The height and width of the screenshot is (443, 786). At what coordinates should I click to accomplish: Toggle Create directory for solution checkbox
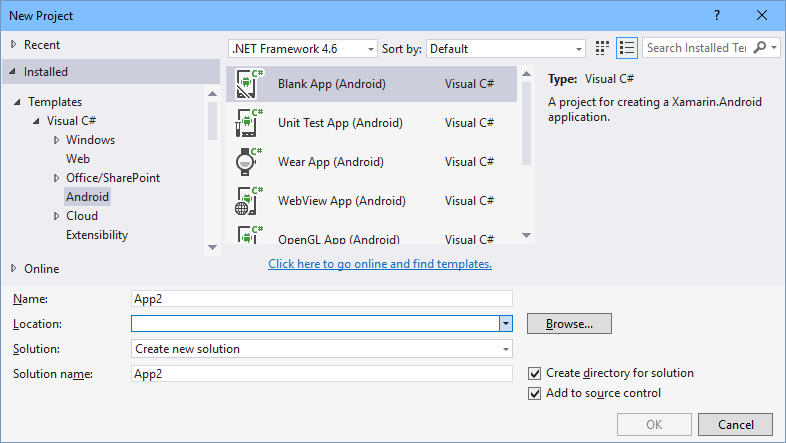tap(535, 373)
